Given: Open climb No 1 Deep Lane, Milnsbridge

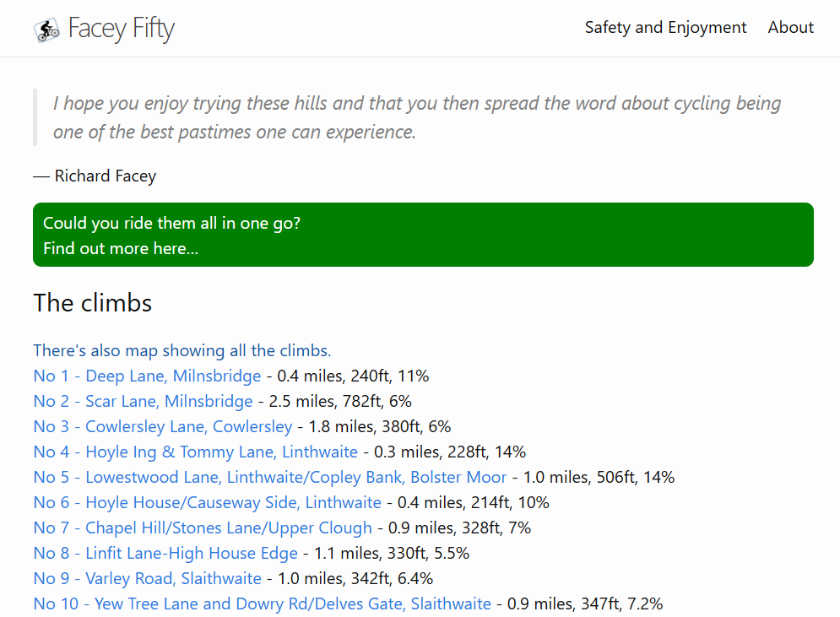Looking at the screenshot, I should [x=147, y=376].
